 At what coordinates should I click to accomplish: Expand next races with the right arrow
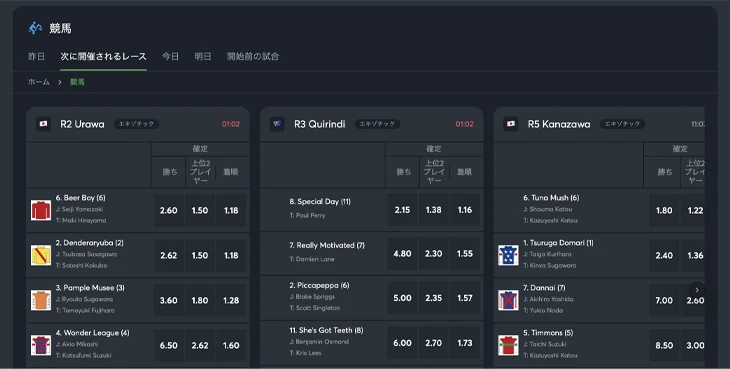(x=697, y=289)
